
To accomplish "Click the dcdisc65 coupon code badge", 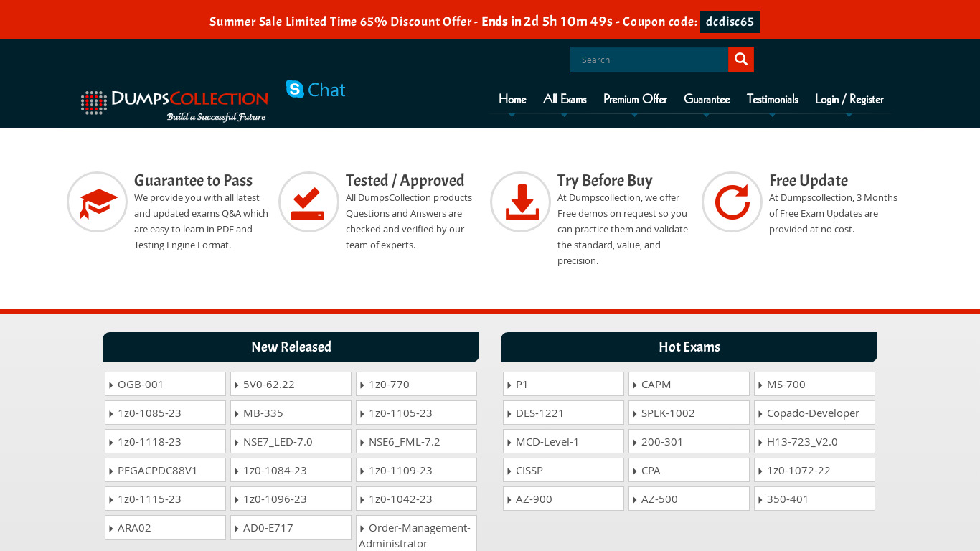I will point(730,22).
